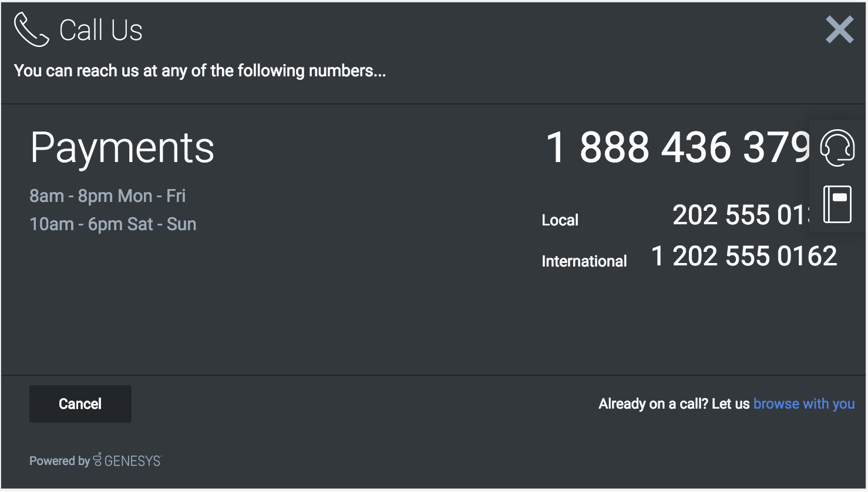The height and width of the screenshot is (492, 868).
Task: Select the 8am - 8pm Mon - Fri hours
Action: click(x=107, y=196)
